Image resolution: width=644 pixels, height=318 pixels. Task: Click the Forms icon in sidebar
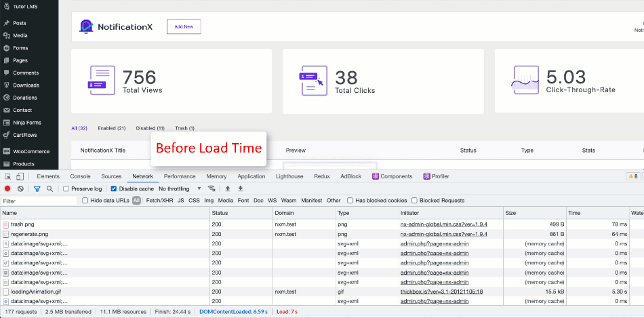pyautogui.click(x=6, y=48)
